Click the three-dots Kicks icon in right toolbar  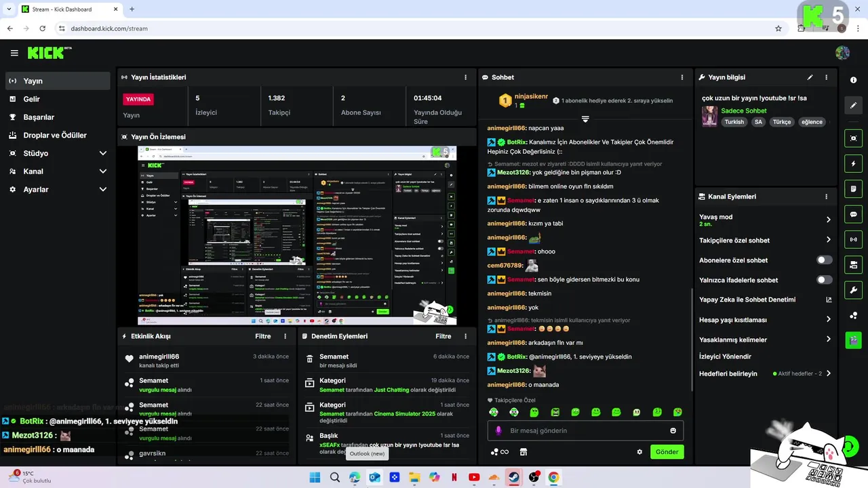click(853, 315)
